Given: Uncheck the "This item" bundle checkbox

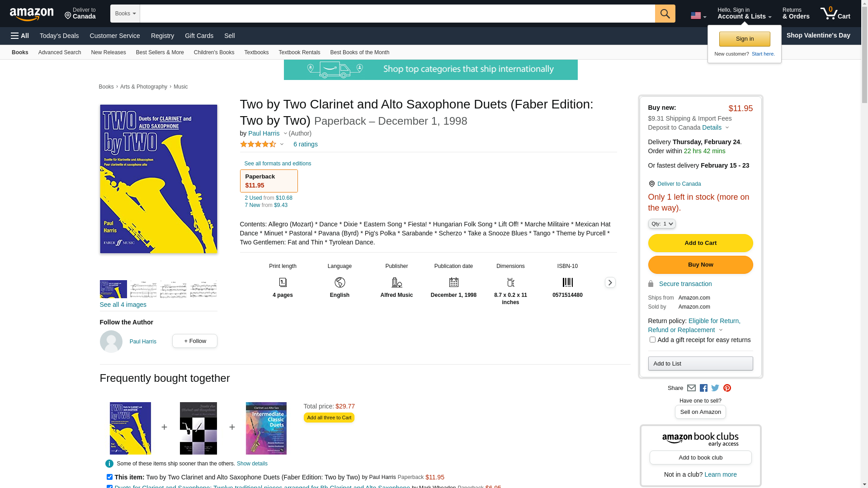Looking at the screenshot, I should coord(109,477).
